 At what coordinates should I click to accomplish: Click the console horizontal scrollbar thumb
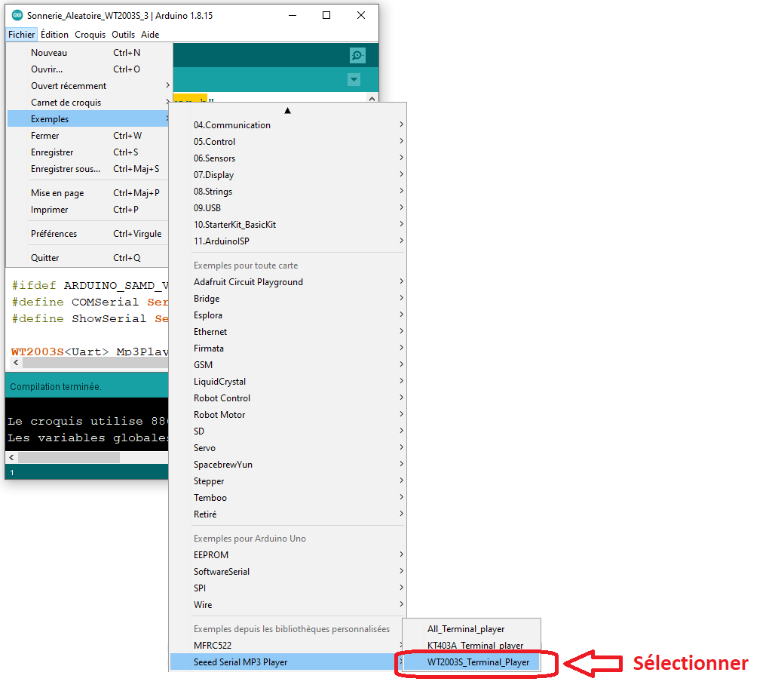tap(69, 458)
